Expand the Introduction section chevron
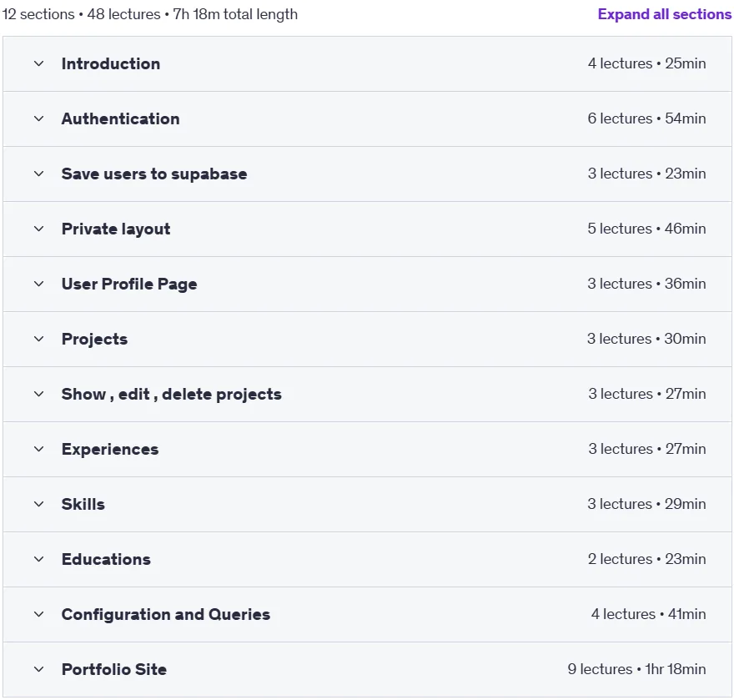Screen dimensions: 734x700 point(39,63)
